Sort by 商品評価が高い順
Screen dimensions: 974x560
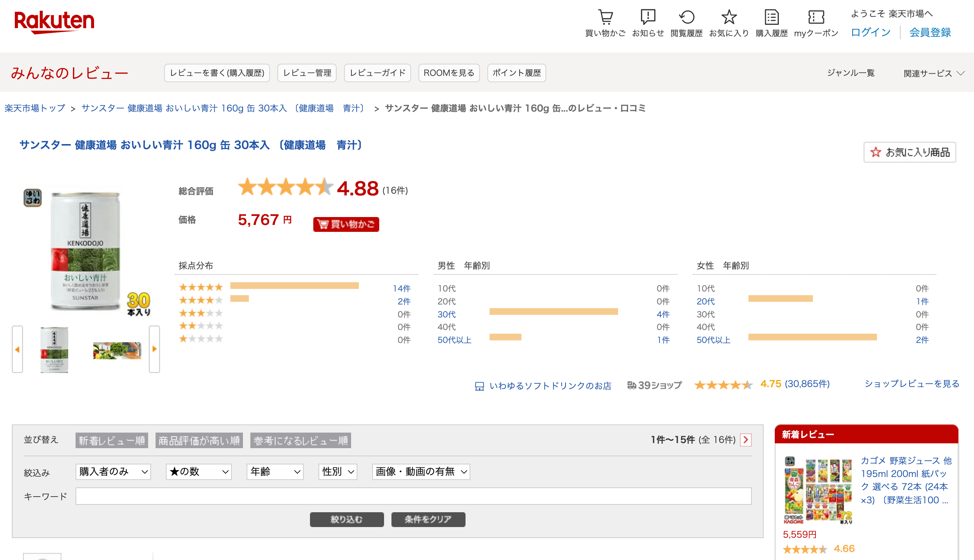coord(199,440)
